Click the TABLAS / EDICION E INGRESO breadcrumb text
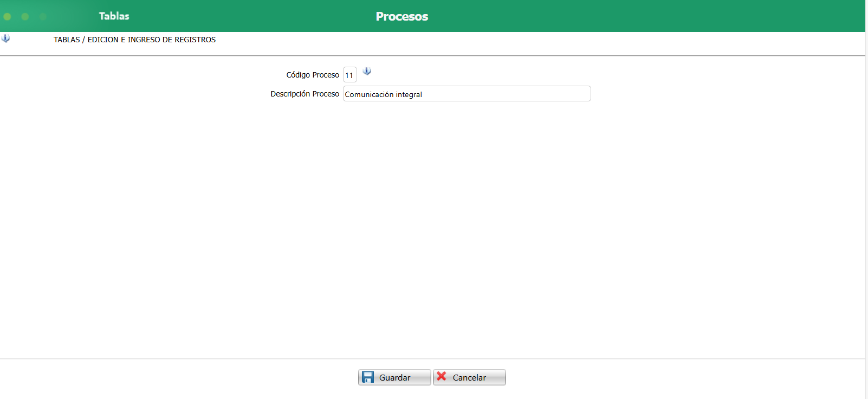Viewport: 868px width, 399px height. pyautogui.click(x=134, y=40)
